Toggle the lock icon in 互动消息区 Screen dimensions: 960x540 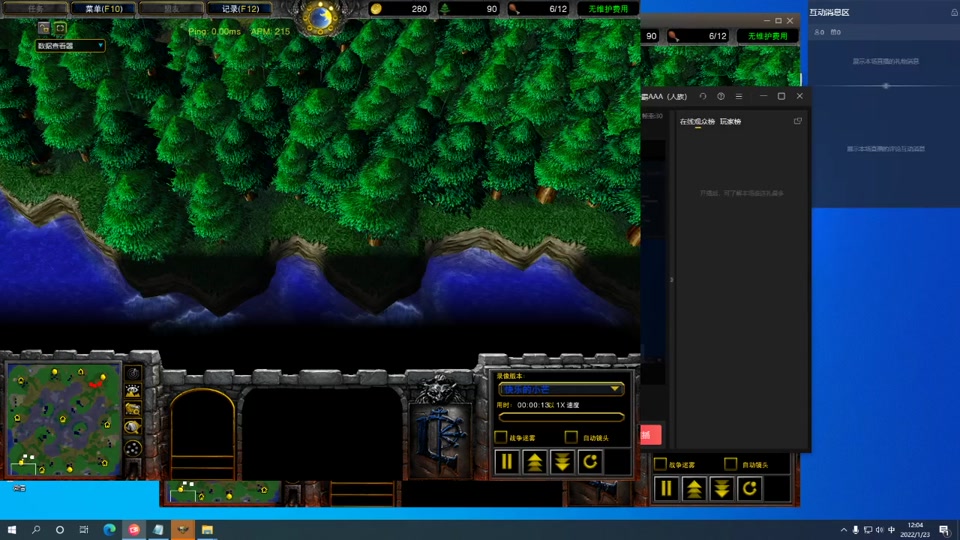click(x=954, y=12)
